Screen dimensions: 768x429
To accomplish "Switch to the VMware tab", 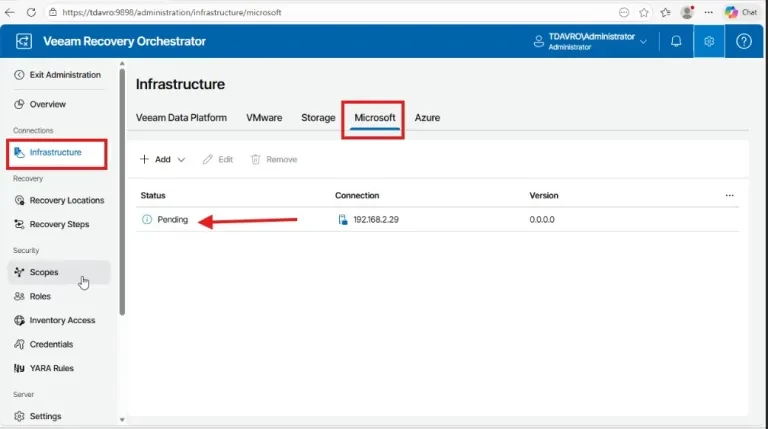I will [264, 118].
